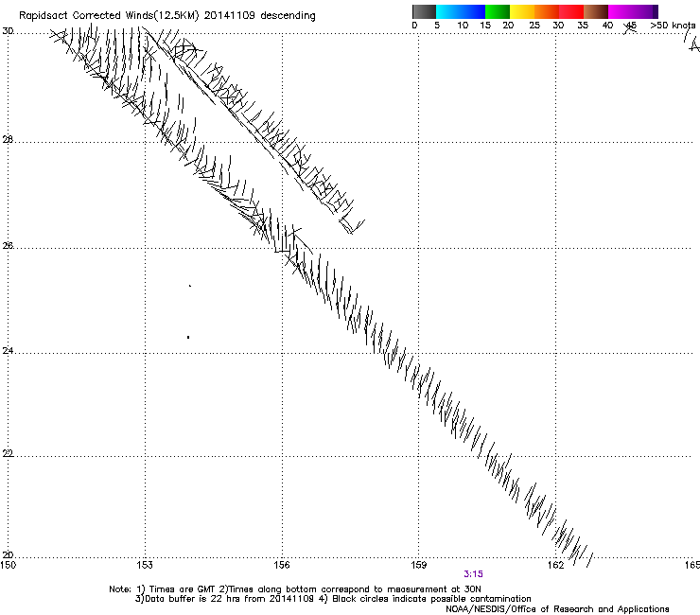This screenshot has width=700, height=615.
Task: Click the brown 35-40 knots color swatch
Action: tap(596, 11)
